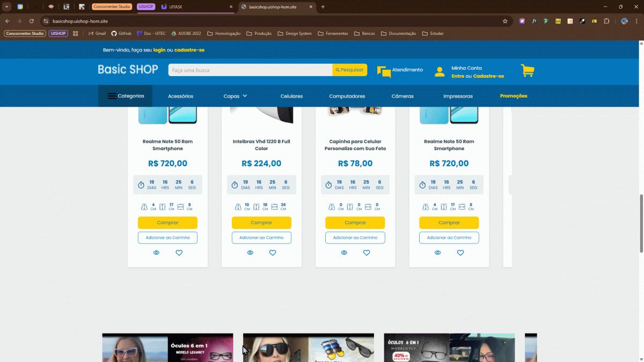Open the Categorias hamburger menu

126,96
